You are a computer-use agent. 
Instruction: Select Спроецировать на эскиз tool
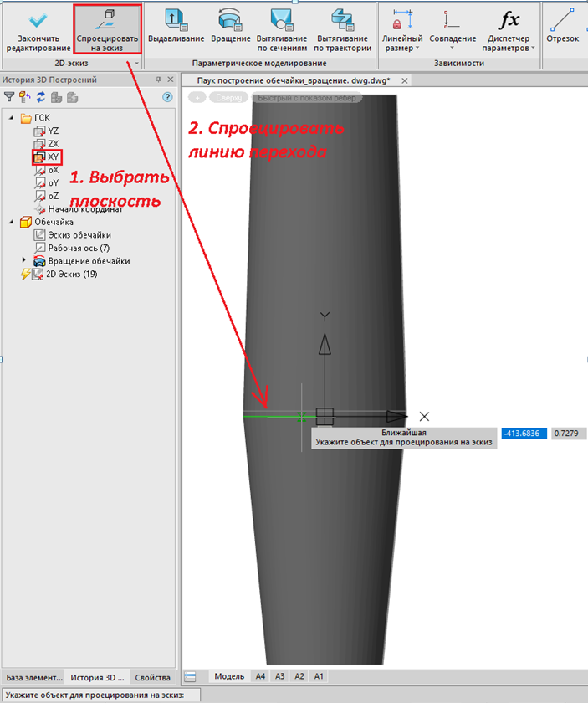106,30
